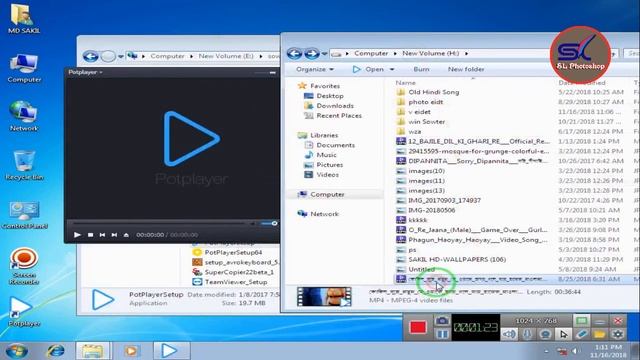The image size is (640, 360).
Task: Stop recording with the red square button
Action: [418, 327]
